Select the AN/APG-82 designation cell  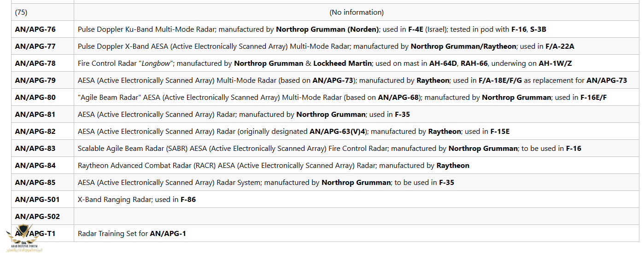[x=35, y=132]
